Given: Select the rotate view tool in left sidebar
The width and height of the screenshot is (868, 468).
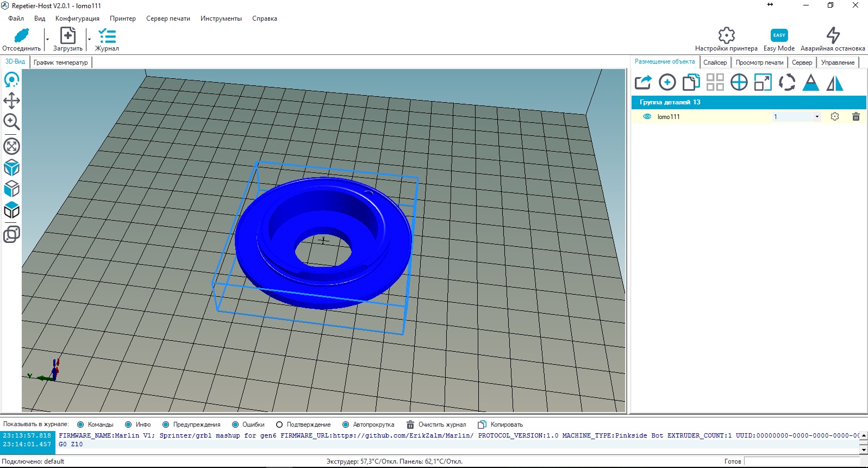Looking at the screenshot, I should tap(11, 80).
